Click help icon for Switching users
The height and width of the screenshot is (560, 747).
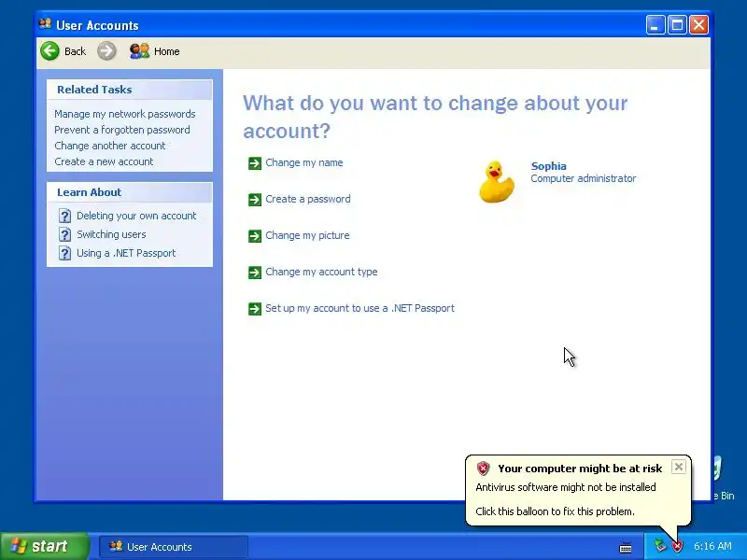[64, 234]
